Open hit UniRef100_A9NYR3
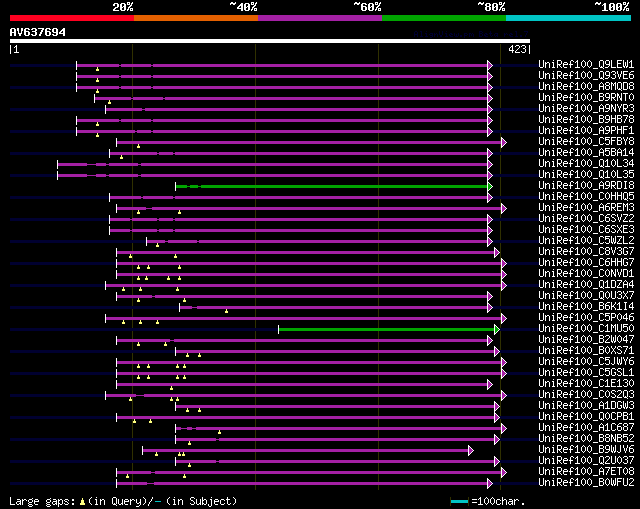This screenshot has width=640, height=509. pos(586,109)
